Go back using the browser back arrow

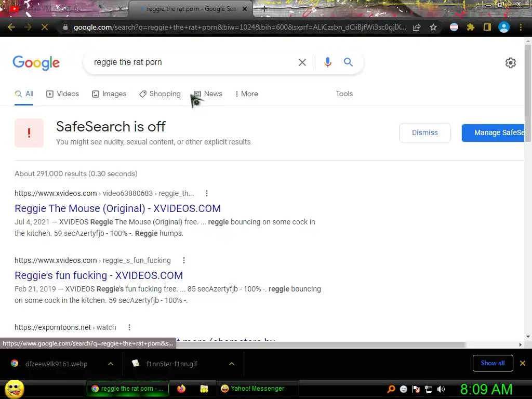tap(11, 27)
